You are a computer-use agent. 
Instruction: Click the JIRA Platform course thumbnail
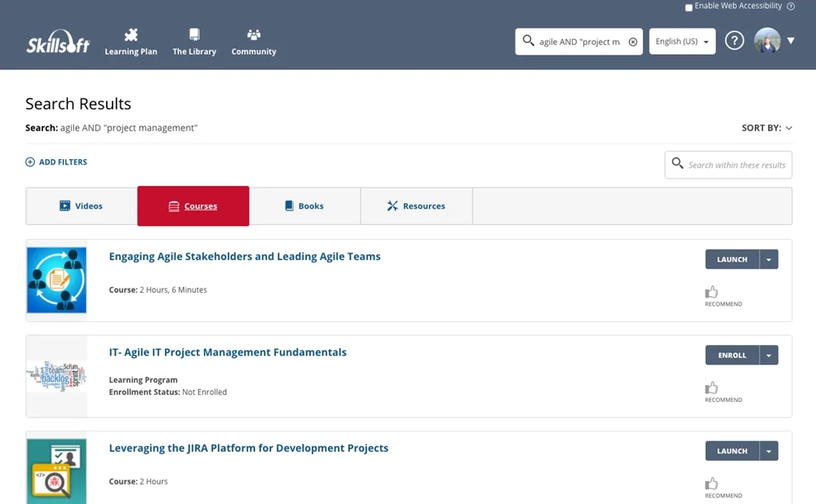click(57, 471)
